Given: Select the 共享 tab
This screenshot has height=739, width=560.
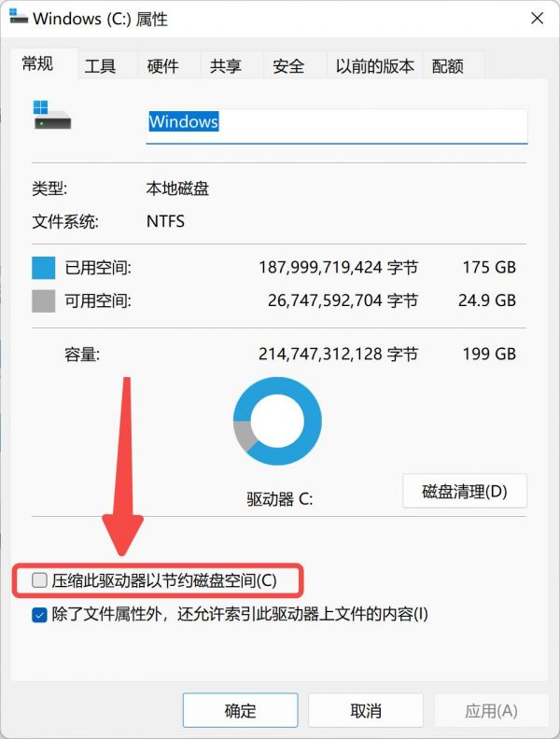Looking at the screenshot, I should [x=225, y=65].
